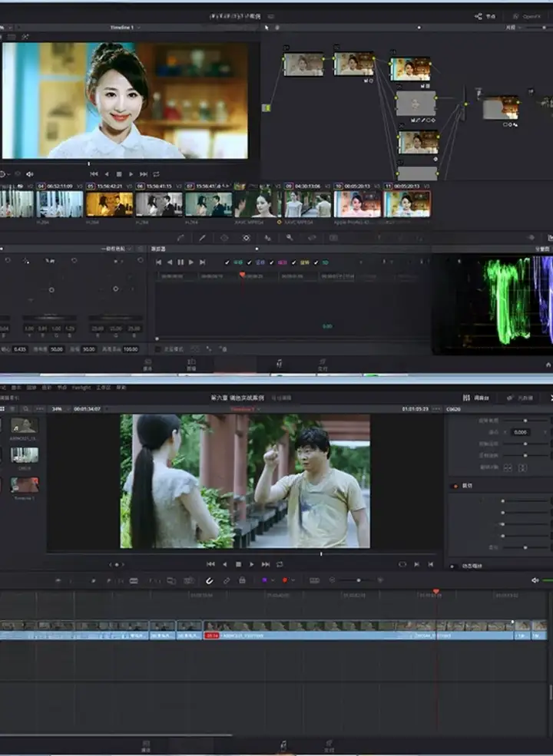Toggle the third keyframe channel checkbox

coord(271,262)
